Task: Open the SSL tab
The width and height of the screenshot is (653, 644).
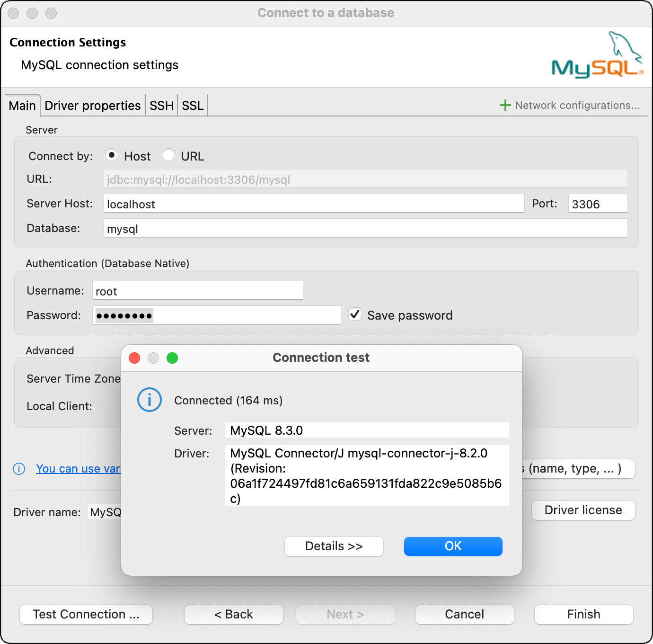Action: click(x=193, y=105)
